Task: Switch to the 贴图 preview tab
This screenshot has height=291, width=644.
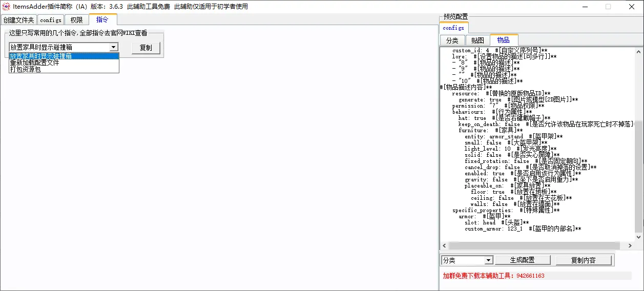Action: [477, 40]
